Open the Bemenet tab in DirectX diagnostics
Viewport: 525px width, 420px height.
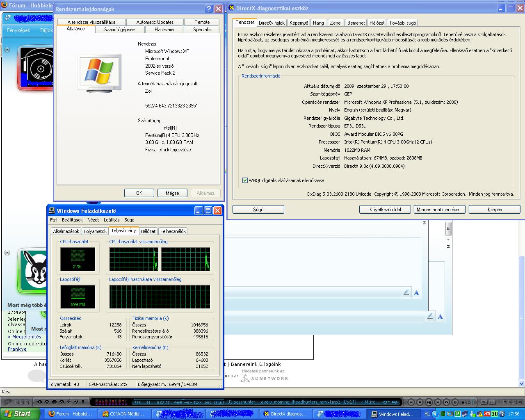pyautogui.click(x=356, y=23)
